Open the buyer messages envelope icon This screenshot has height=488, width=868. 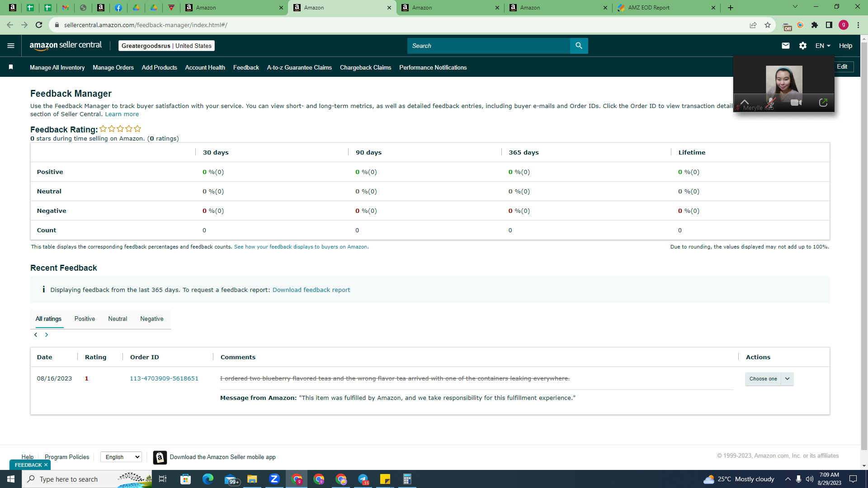[x=786, y=46]
